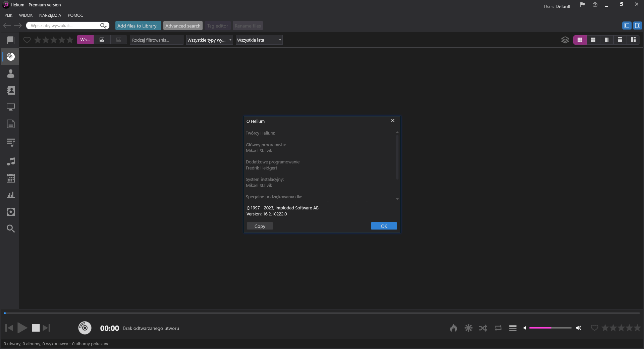
Task: Open the 'Wszystkie lata' dropdown
Action: pyautogui.click(x=259, y=40)
